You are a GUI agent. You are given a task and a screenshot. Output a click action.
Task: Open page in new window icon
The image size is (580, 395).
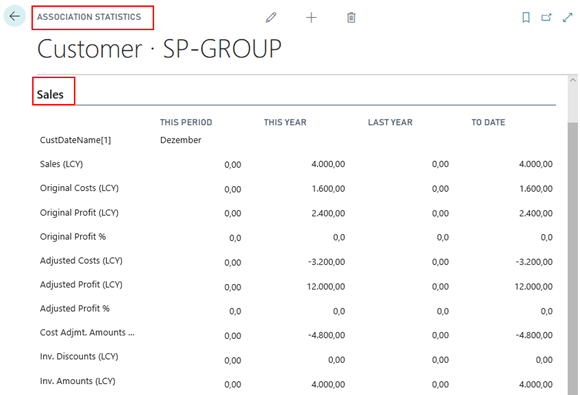pyautogui.click(x=546, y=17)
